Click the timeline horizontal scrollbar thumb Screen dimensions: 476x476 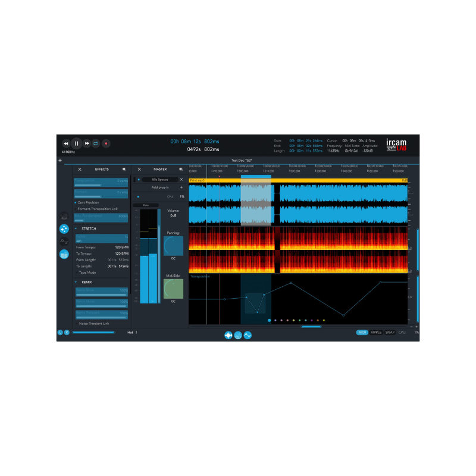[311, 327]
